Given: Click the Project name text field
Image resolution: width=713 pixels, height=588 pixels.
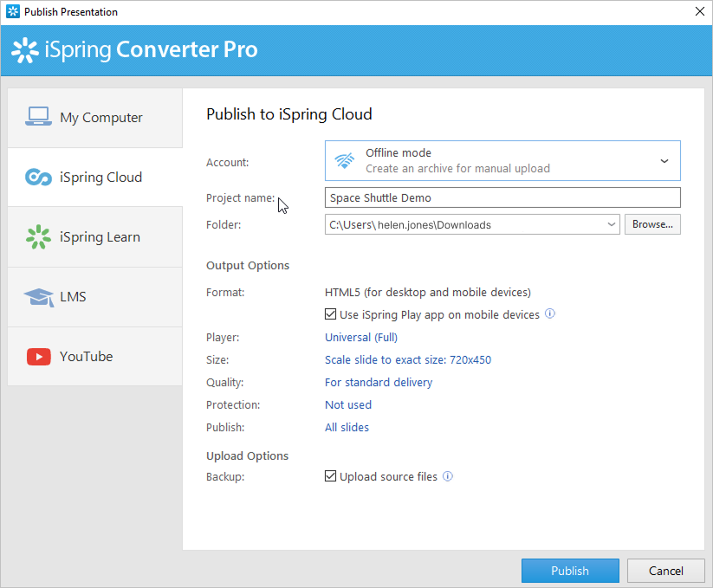Looking at the screenshot, I should click(502, 198).
